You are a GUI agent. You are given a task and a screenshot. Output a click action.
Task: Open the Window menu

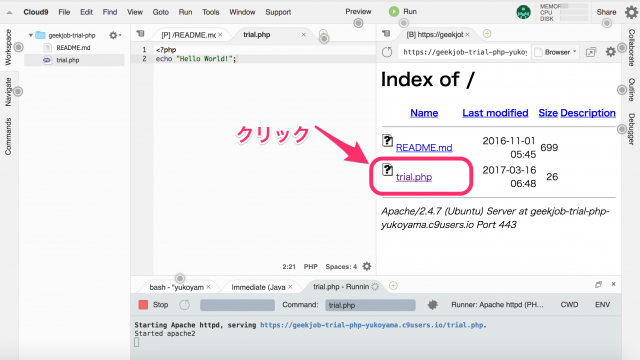coord(242,12)
